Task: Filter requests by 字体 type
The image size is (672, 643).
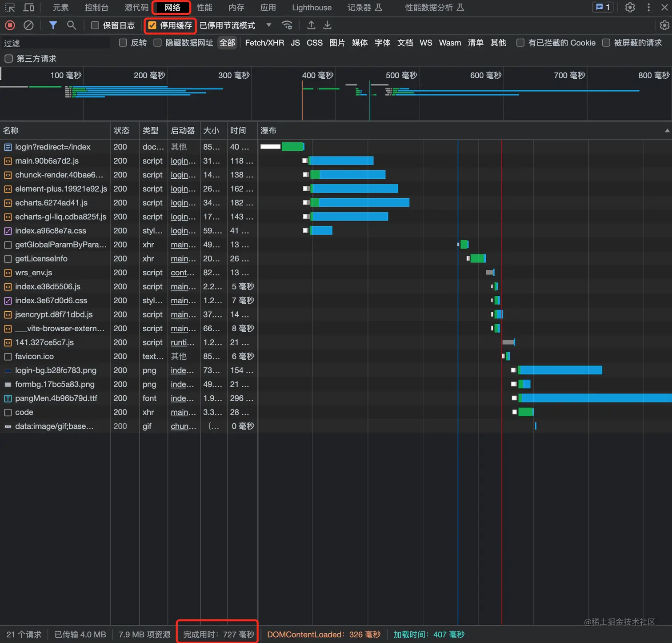Action: tap(382, 43)
